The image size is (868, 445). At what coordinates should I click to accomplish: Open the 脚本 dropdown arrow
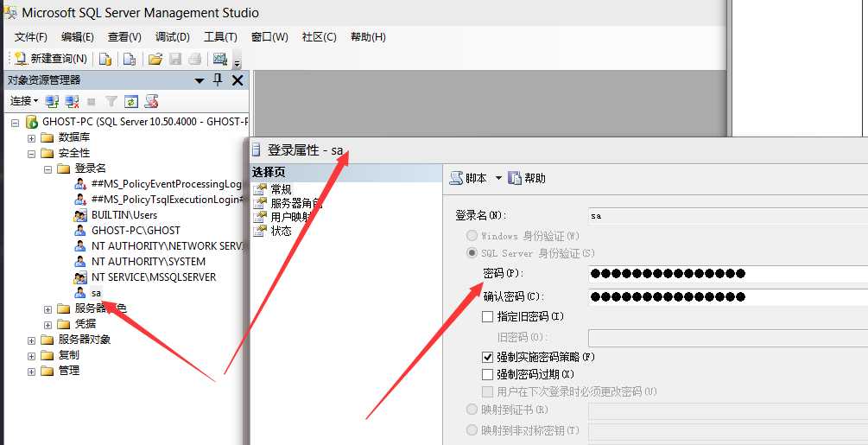tap(498, 178)
